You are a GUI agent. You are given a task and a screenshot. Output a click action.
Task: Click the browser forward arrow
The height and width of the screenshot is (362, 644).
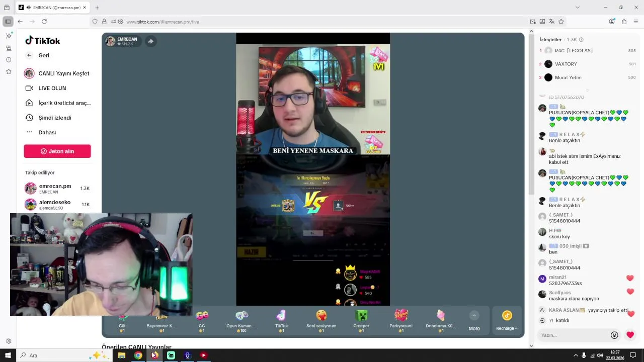[32, 22]
